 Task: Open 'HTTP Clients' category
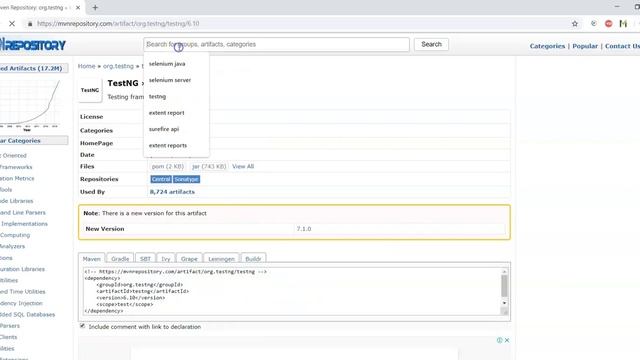(x=9, y=337)
